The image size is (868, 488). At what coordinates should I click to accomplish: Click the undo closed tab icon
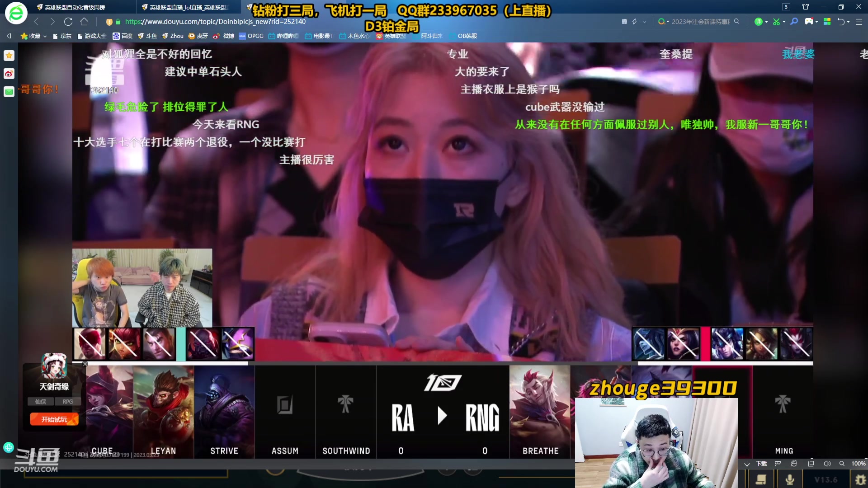coord(841,22)
